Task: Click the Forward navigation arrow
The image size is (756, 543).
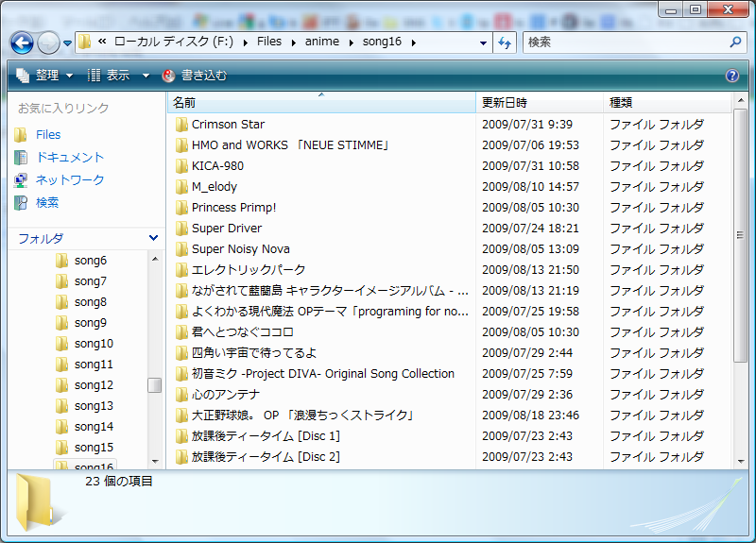Action: 48,42
